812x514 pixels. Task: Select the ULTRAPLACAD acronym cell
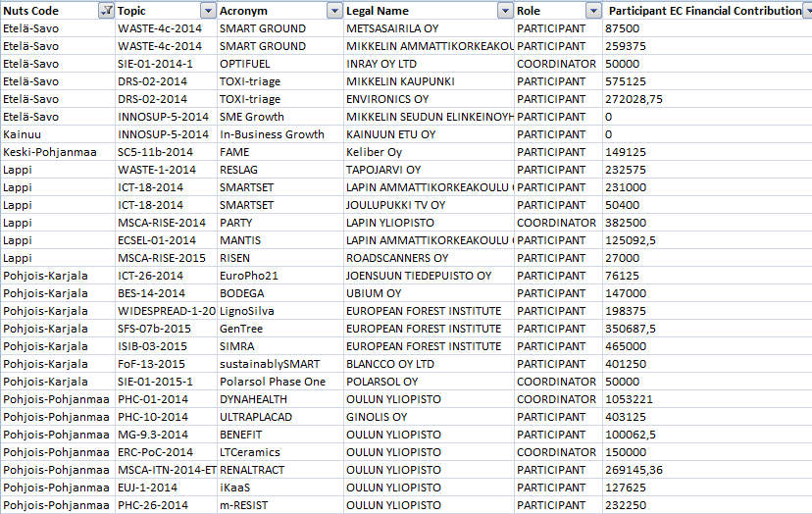[x=280, y=417]
